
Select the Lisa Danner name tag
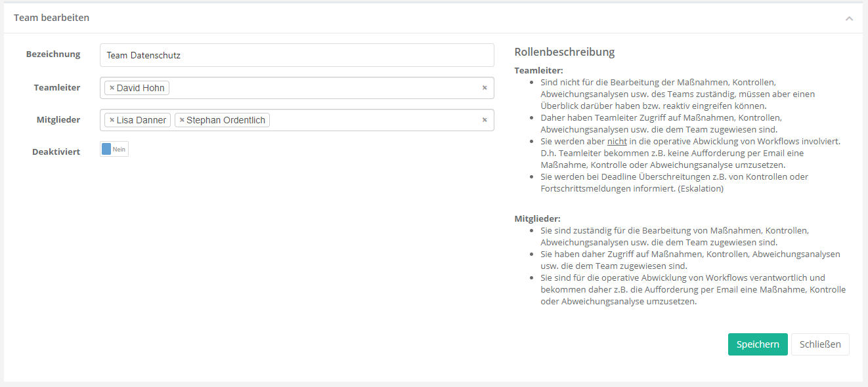[141, 120]
